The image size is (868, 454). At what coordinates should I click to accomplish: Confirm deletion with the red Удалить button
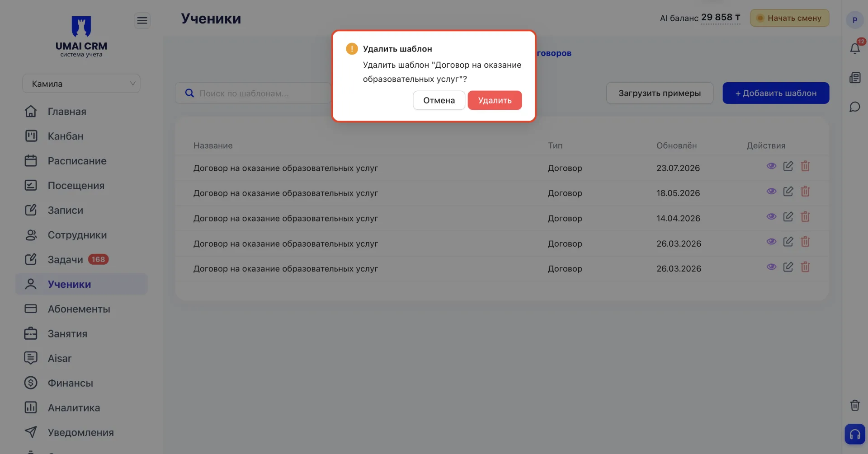tap(495, 100)
